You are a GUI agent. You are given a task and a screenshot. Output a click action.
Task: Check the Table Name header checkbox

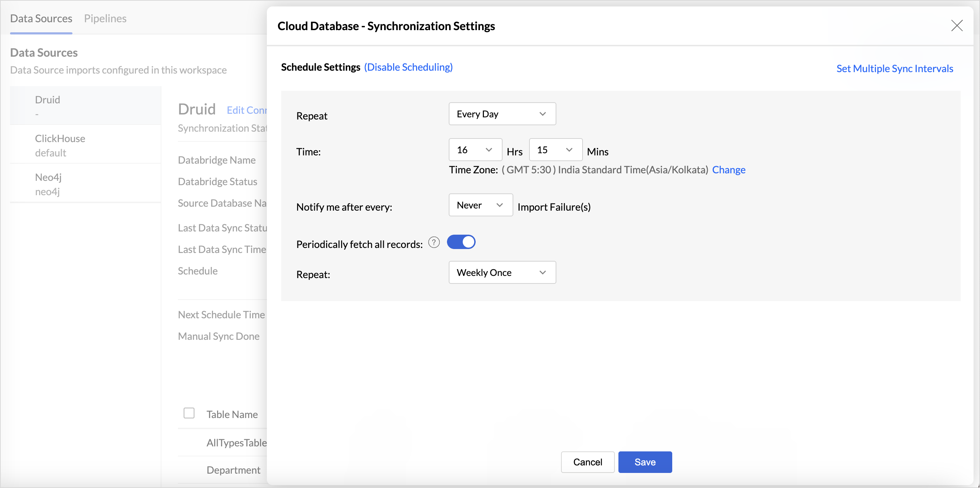tap(189, 413)
